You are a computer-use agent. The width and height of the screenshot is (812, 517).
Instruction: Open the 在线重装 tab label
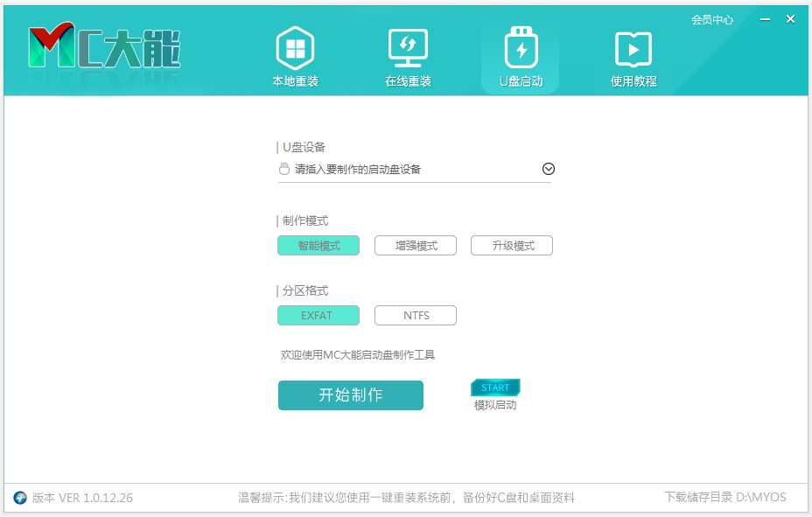tap(408, 81)
